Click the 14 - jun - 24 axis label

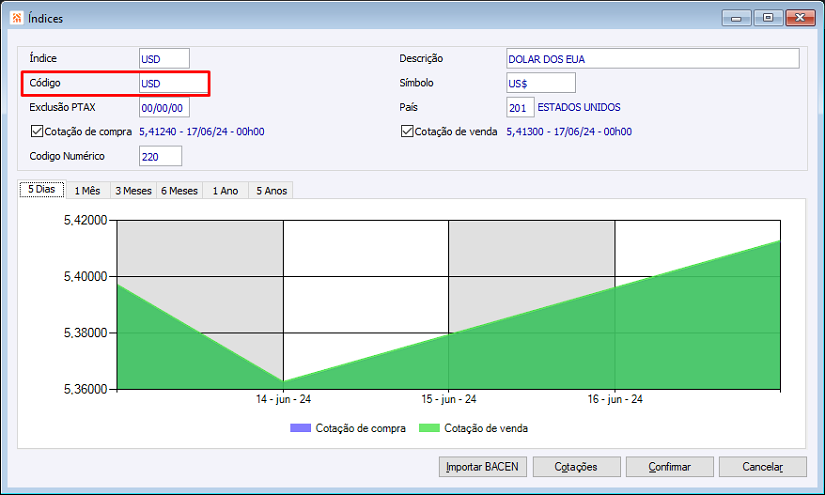click(284, 399)
